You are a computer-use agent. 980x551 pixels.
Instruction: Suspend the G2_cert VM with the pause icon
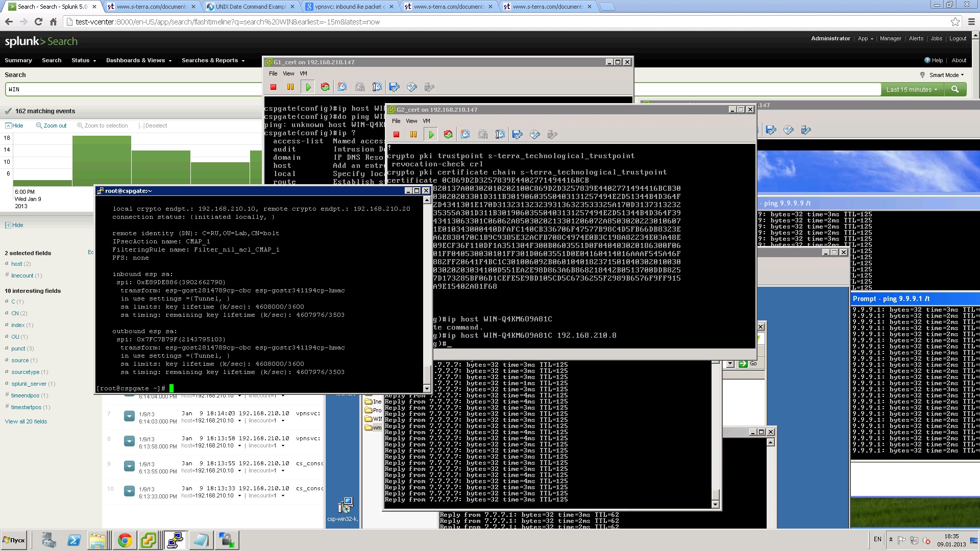coord(413,135)
